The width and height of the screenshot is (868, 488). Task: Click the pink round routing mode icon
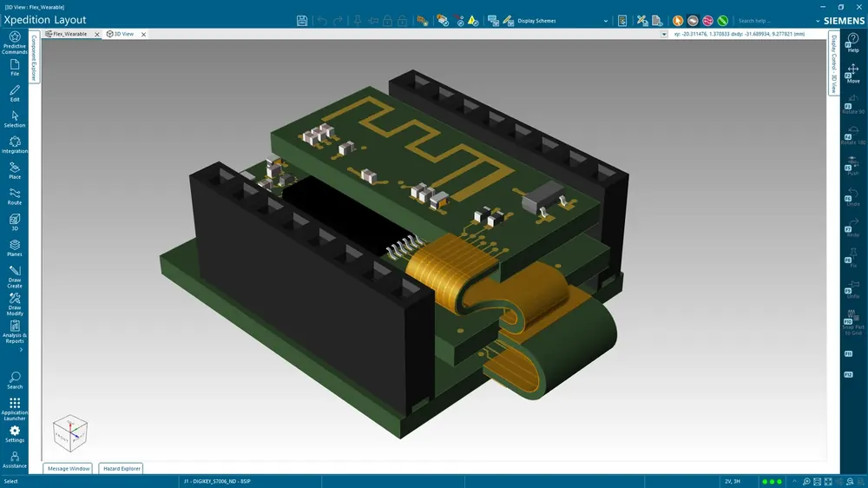click(x=707, y=21)
